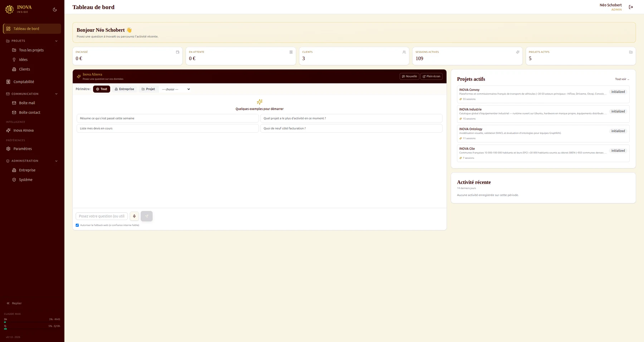644x342 pixels.
Task: Click the gear icon next to Paramètres
Action: pyautogui.click(x=8, y=149)
